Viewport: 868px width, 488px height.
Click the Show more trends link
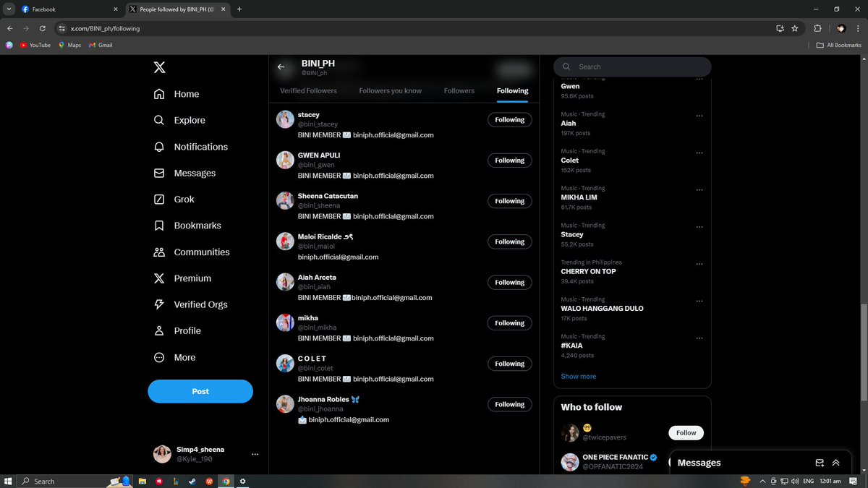579,376
